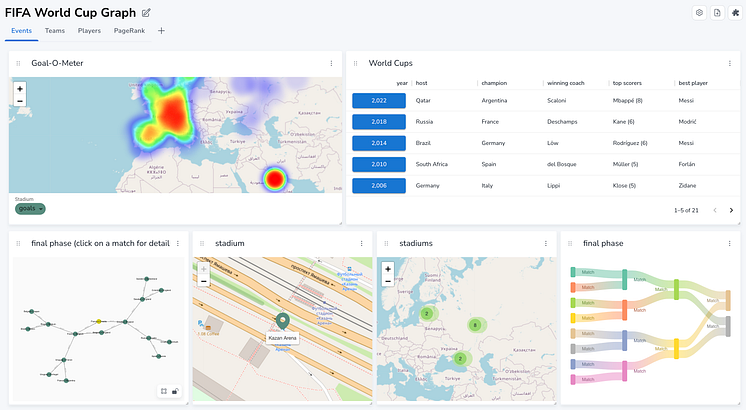This screenshot has width=746, height=410.
Task: Click stadium cluster marker labeled 8
Action: 475,325
